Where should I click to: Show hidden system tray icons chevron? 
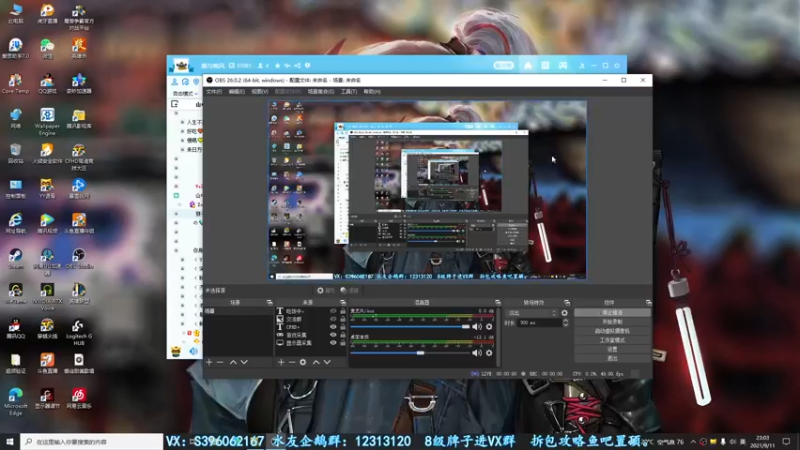point(693,442)
